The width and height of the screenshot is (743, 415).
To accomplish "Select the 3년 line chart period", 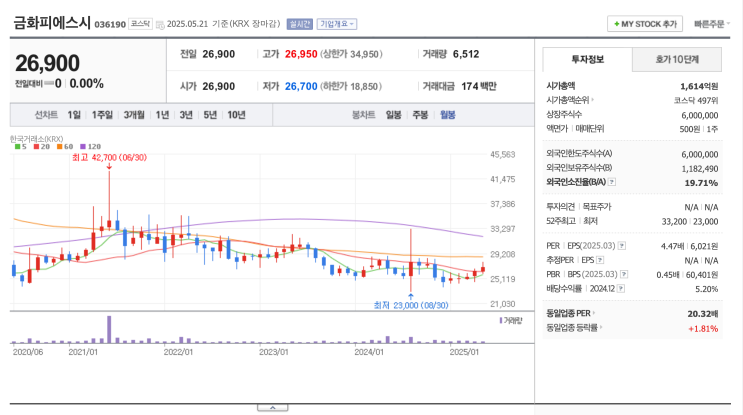I will coord(186,115).
